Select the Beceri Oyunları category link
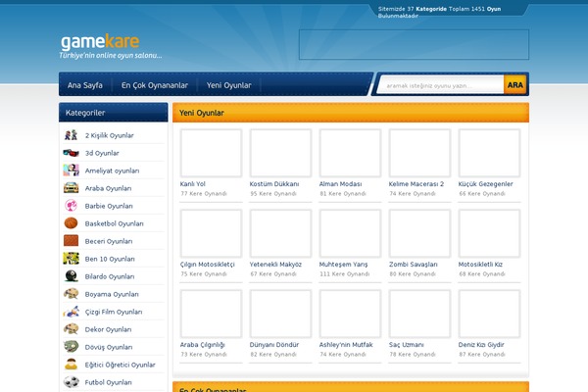This screenshot has width=588, height=392. click(x=109, y=241)
